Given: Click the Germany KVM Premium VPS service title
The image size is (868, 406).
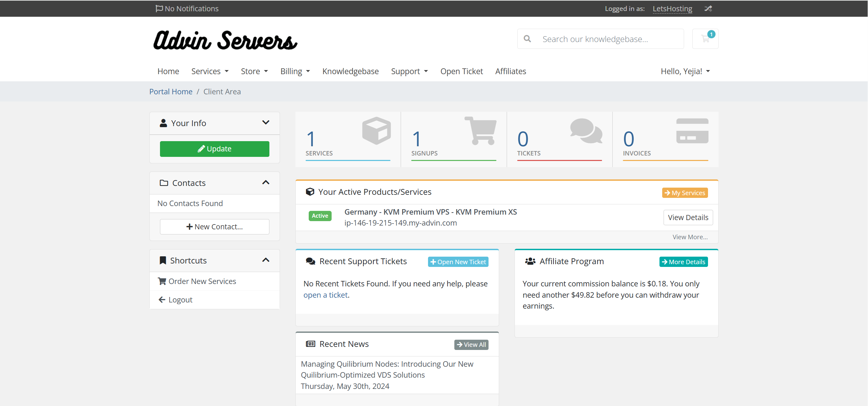Looking at the screenshot, I should pos(430,212).
